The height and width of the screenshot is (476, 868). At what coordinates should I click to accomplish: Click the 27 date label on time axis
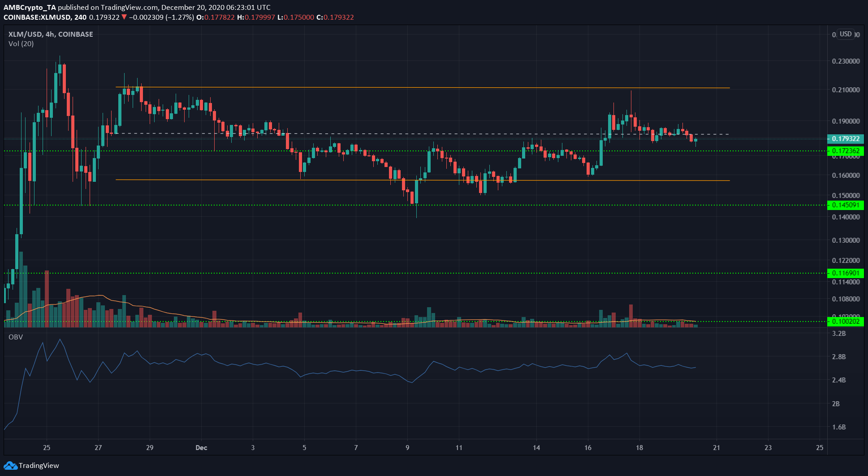click(x=99, y=448)
